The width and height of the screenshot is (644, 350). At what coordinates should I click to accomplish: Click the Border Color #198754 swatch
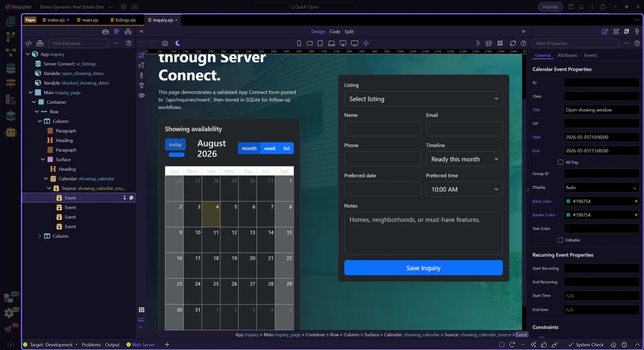click(568, 215)
